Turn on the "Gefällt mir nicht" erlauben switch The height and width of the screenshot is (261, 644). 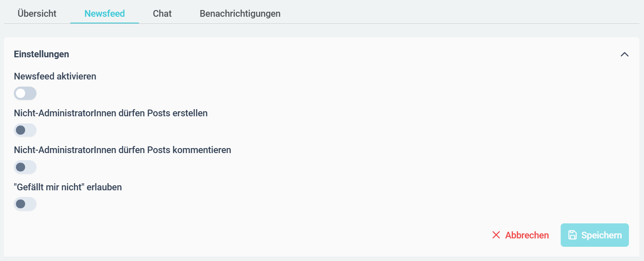(25, 204)
